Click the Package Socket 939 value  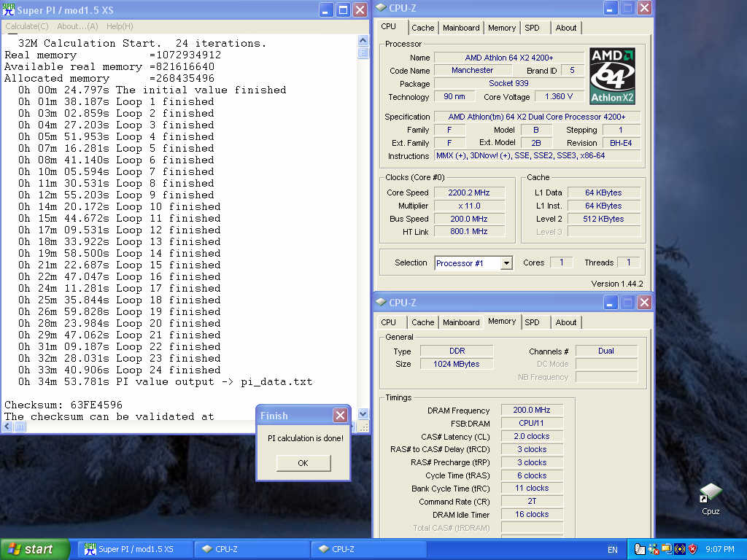(508, 83)
